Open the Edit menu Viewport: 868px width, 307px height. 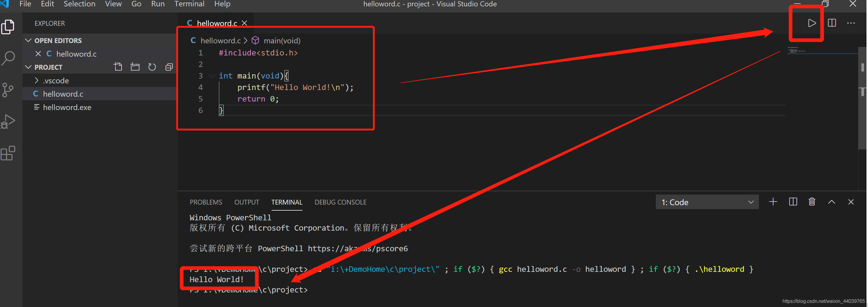48,4
